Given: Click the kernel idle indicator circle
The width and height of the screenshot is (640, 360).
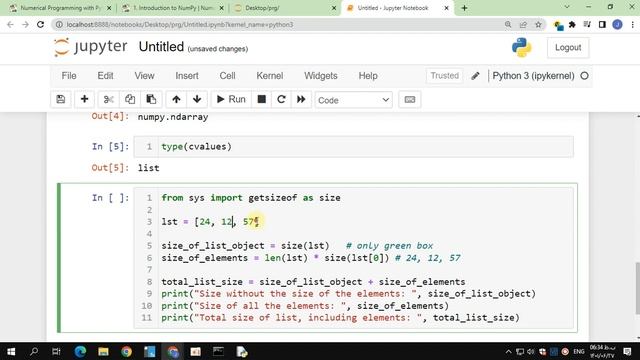Looking at the screenshot, I should tap(584, 76).
